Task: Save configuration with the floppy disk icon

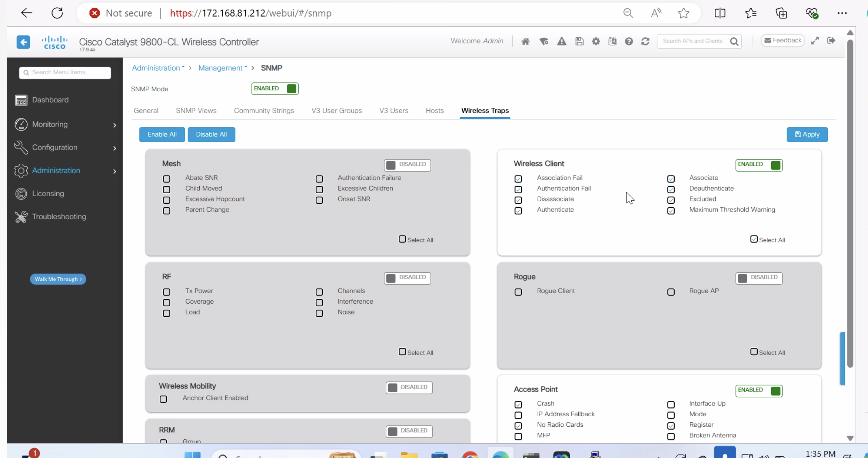Action: [579, 41]
